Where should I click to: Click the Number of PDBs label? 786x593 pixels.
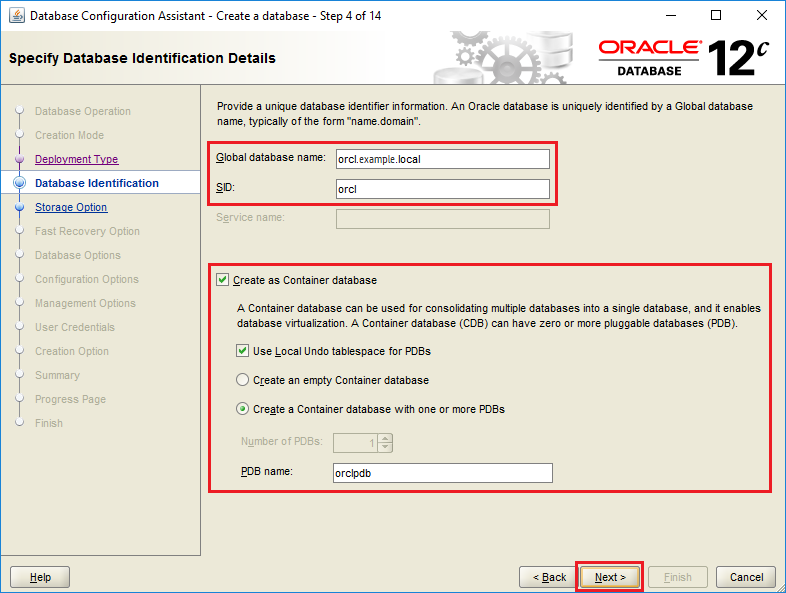tap(282, 441)
